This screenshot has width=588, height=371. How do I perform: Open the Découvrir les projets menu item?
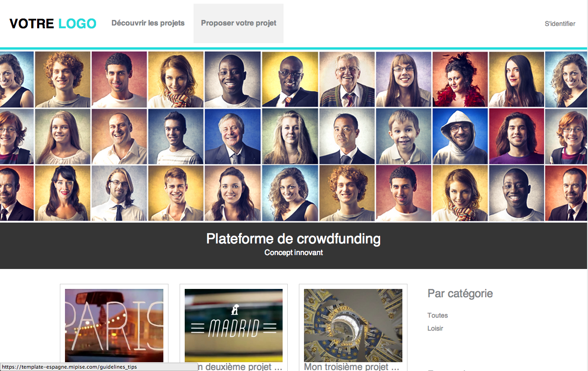click(x=148, y=23)
